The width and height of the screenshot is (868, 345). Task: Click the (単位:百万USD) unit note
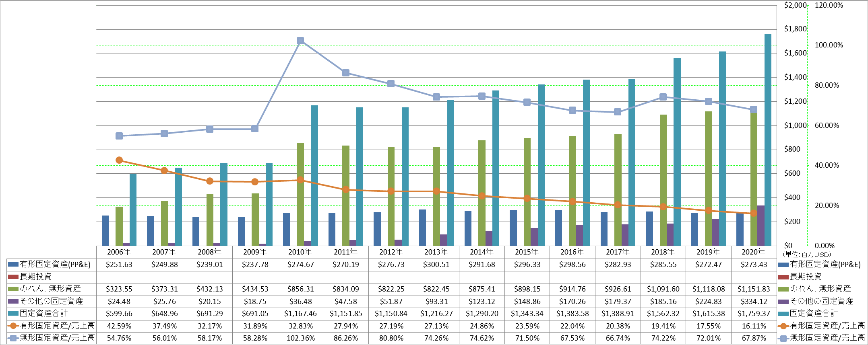click(x=807, y=255)
